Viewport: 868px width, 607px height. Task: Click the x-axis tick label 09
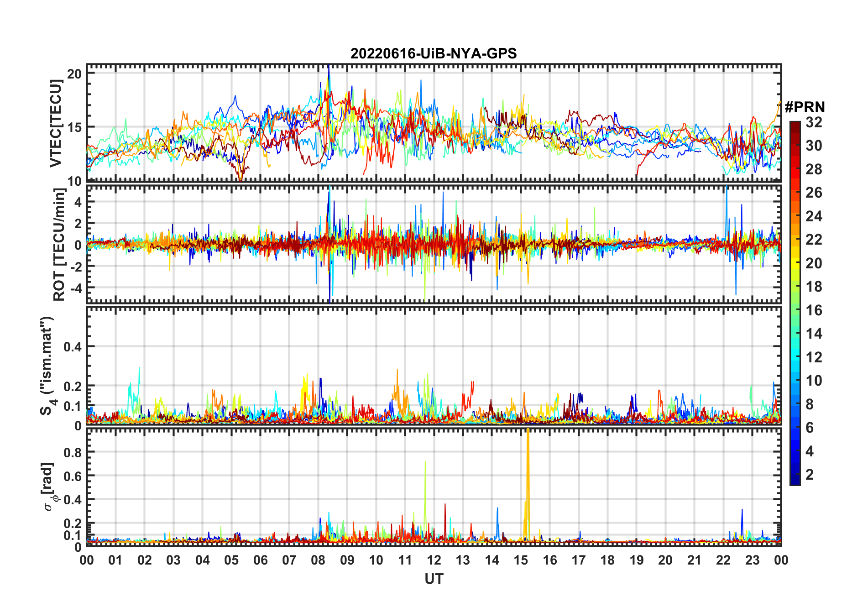click(x=347, y=560)
